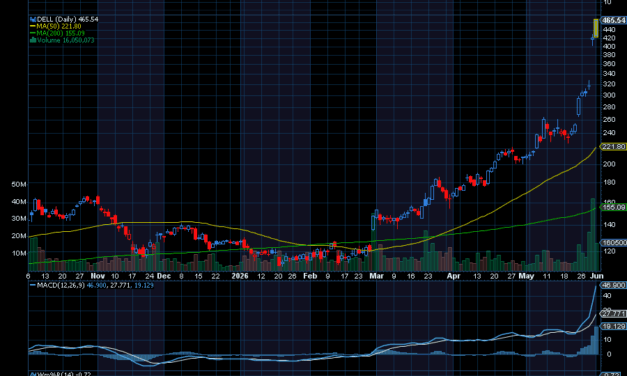Click the 320 price axis label
Image resolution: width=627 pixels, height=376 pixels.
tap(609, 84)
